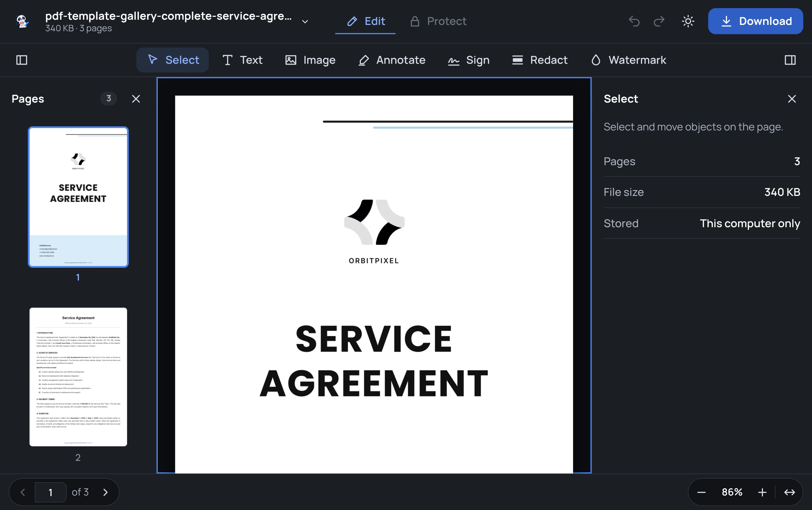Toggle light theme with sun icon
Viewport: 812px width, 510px height.
point(688,21)
